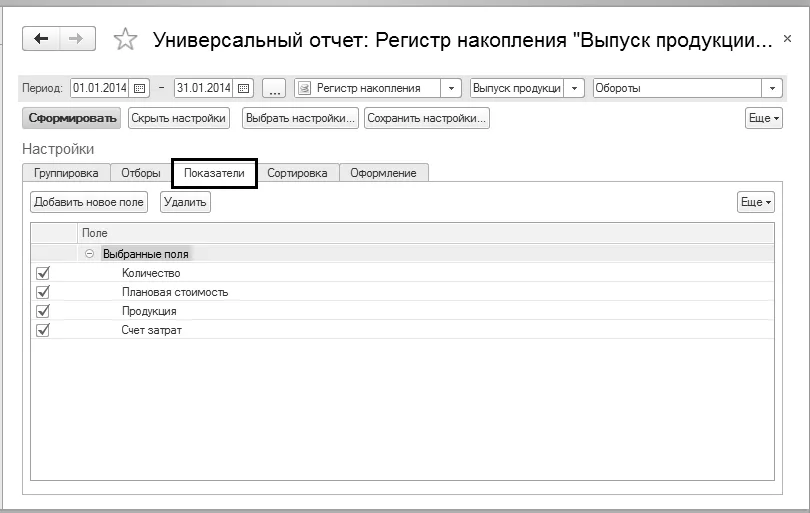
Task: Open the Выпуск продукции dropdown arrow
Action: (574, 88)
